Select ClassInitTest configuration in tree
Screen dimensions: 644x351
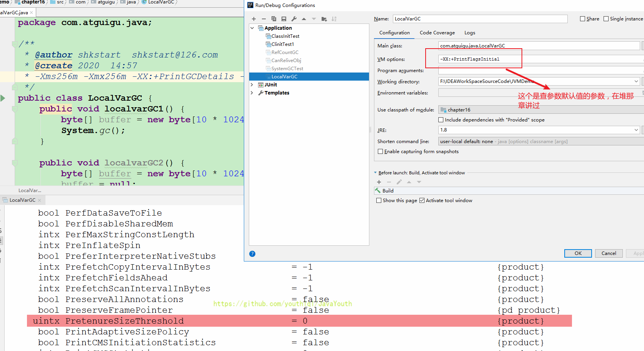pos(285,36)
